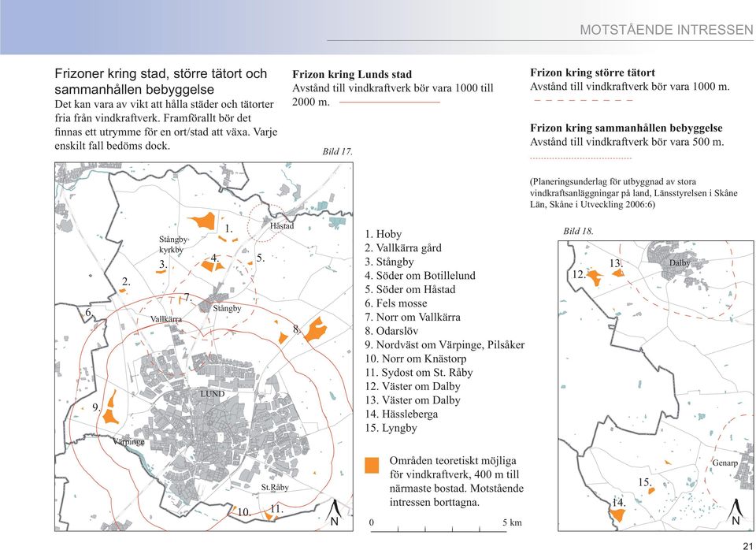Click the dotted red line sample for sammanhållen bebyggelse
The image size is (756, 550).
[580, 158]
